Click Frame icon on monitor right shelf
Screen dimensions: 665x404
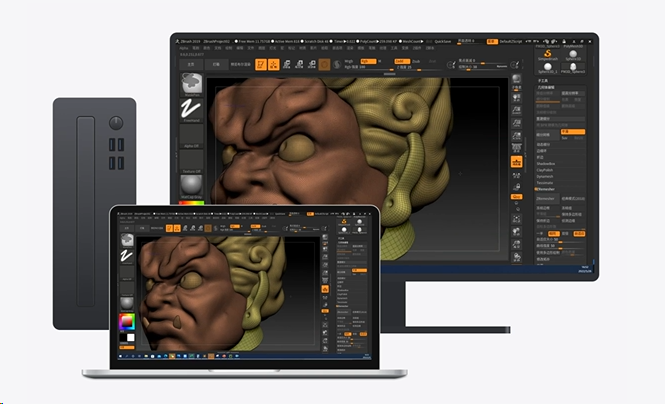click(516, 219)
